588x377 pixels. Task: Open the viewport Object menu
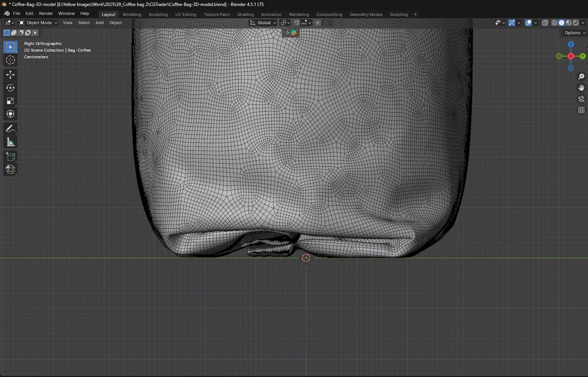(115, 23)
